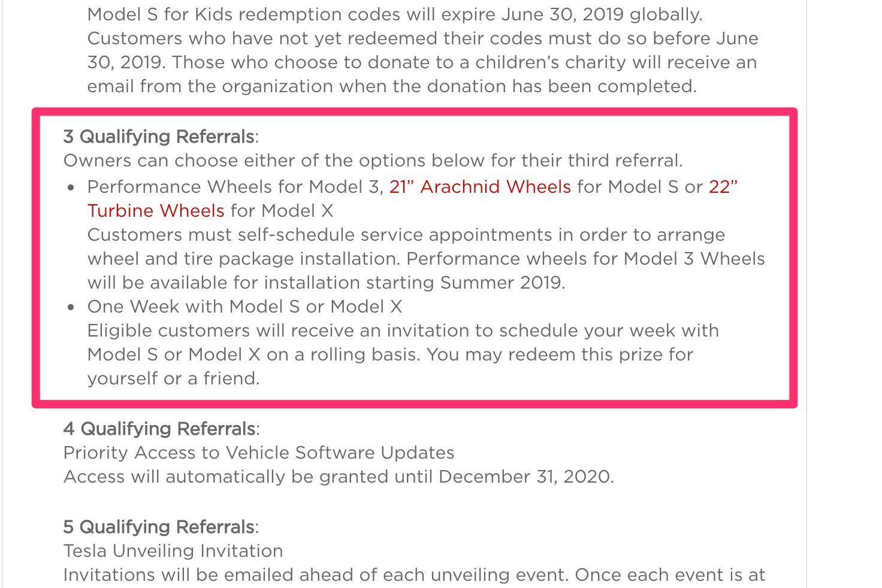Viewport: 882px width, 588px height.
Task: Click the '4 Qualifying Referrals' heading
Action: (x=159, y=429)
